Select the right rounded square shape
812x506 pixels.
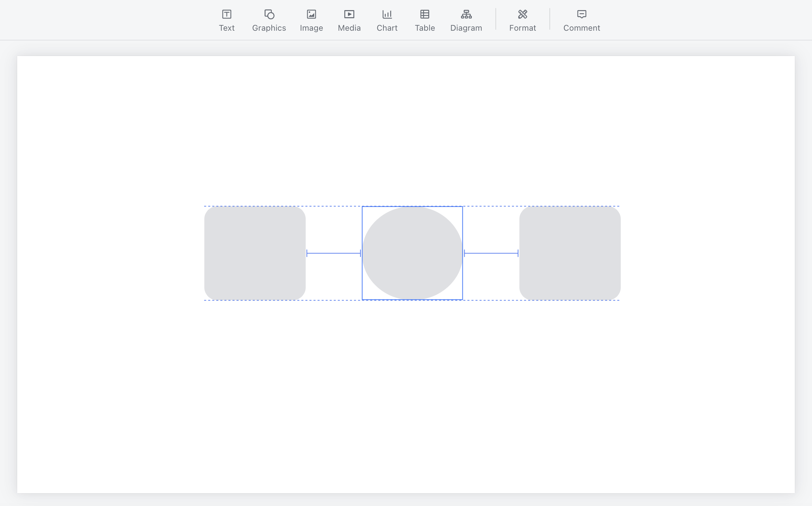[570, 253]
